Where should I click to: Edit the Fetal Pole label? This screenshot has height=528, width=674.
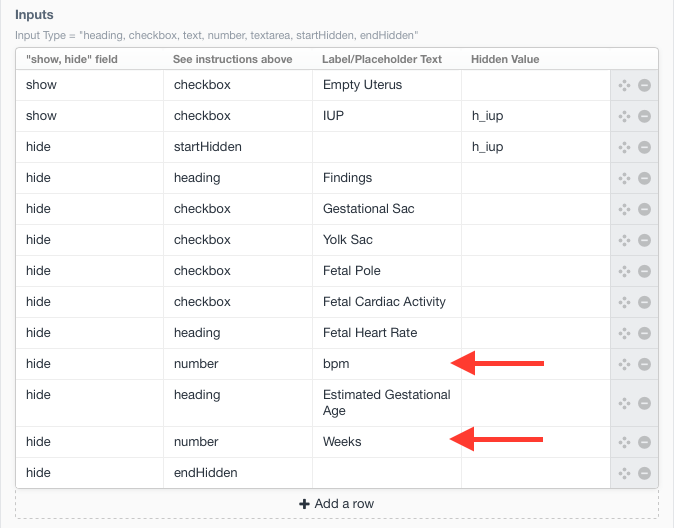[387, 271]
